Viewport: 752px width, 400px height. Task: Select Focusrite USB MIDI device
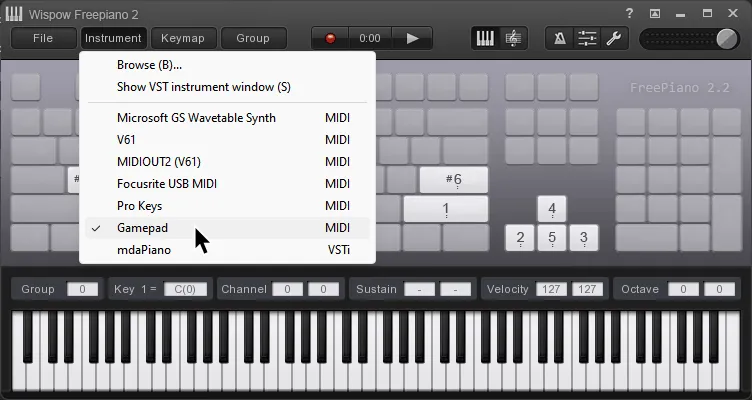coord(227,184)
